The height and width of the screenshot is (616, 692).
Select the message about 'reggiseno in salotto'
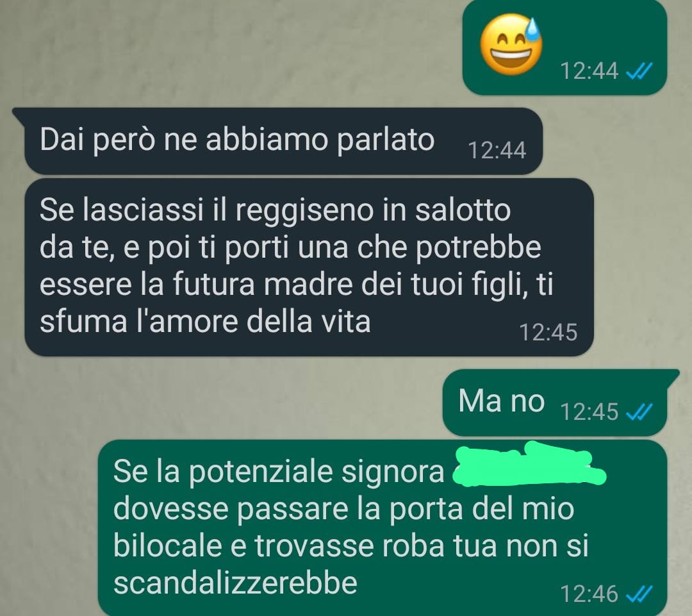309,267
